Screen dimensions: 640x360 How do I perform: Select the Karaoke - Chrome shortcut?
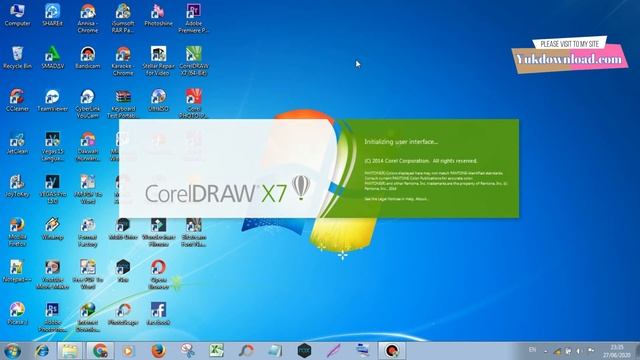[x=123, y=61]
